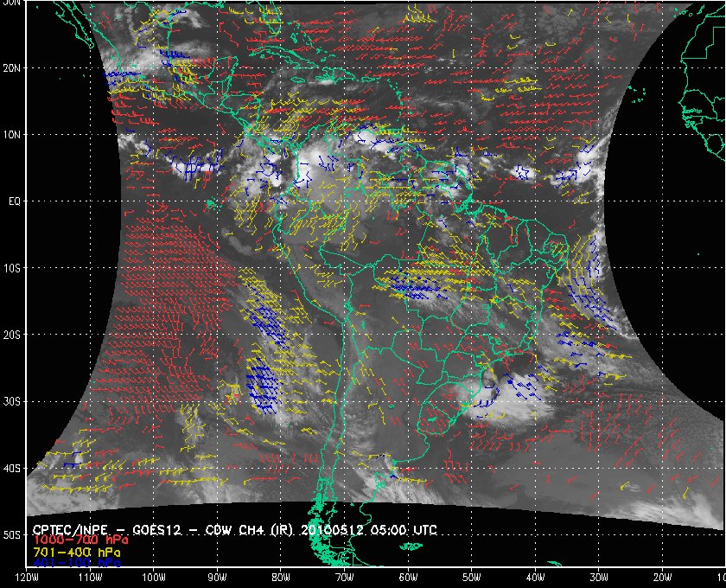Click the yellow 701-400 hPa legend entry
The image size is (726, 588).
tap(74, 552)
